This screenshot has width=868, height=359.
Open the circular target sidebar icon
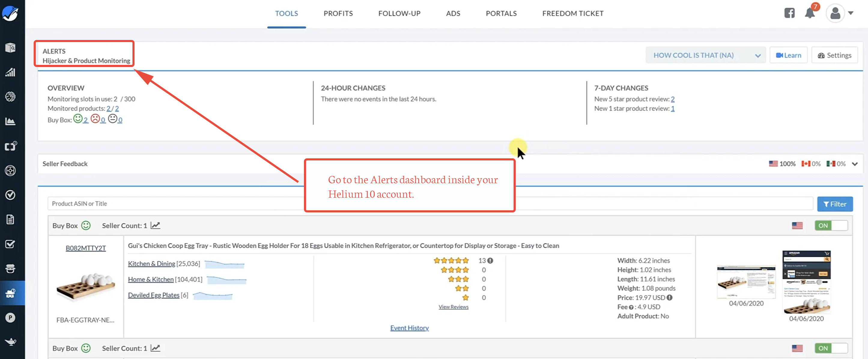click(x=10, y=171)
